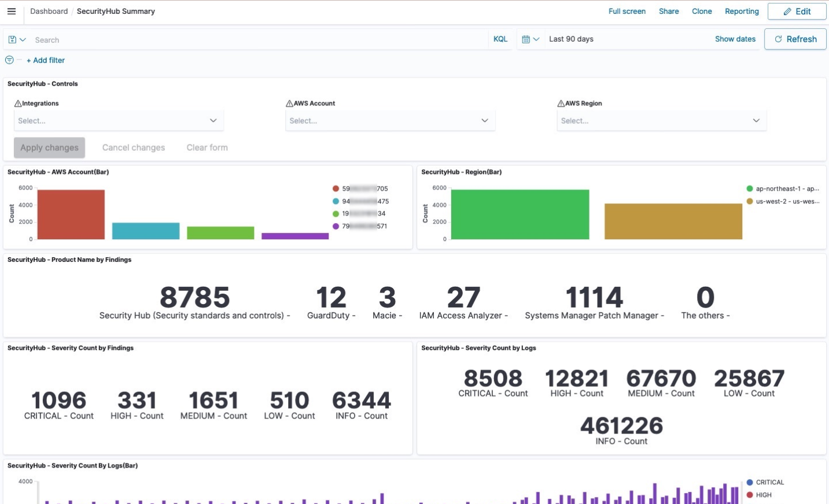The height and width of the screenshot is (504, 829).
Task: Click the gold bar in Region chart
Action: click(x=673, y=221)
